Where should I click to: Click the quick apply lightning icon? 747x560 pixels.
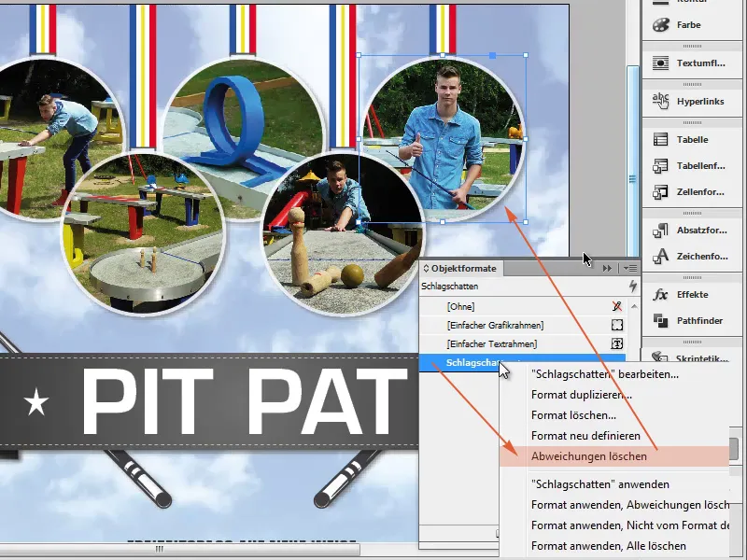tap(632, 287)
